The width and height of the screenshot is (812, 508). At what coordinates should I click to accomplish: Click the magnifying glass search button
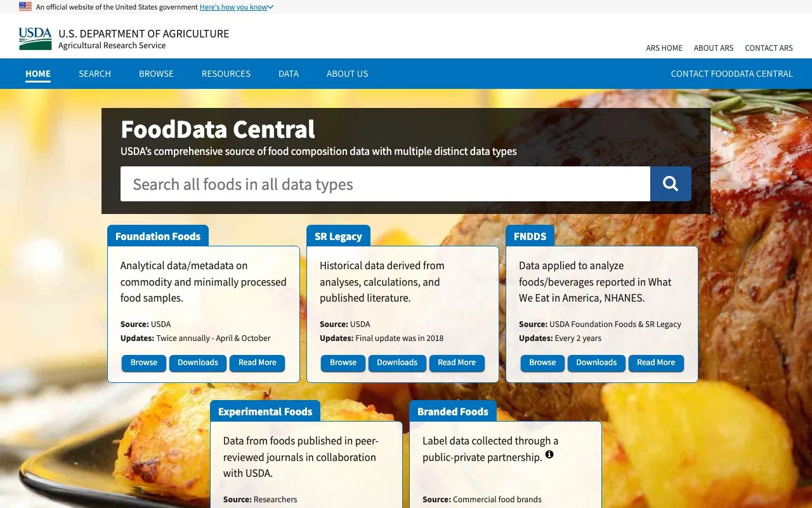pos(671,184)
